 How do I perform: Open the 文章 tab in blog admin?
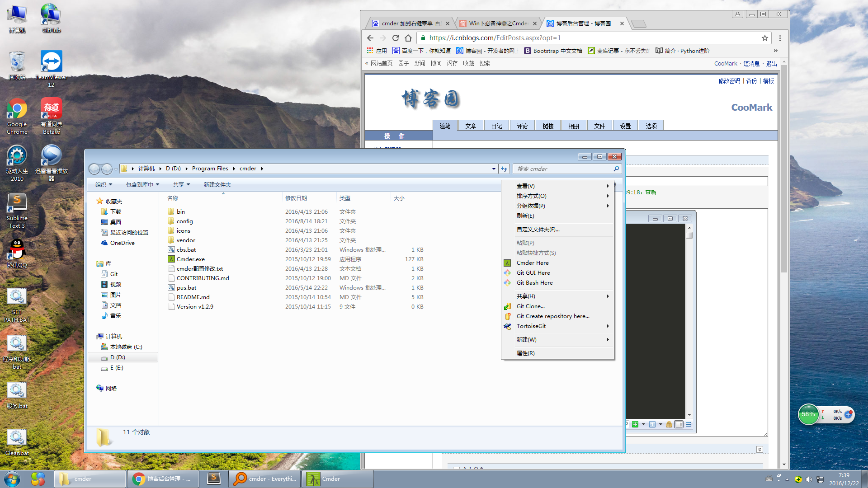[471, 126]
